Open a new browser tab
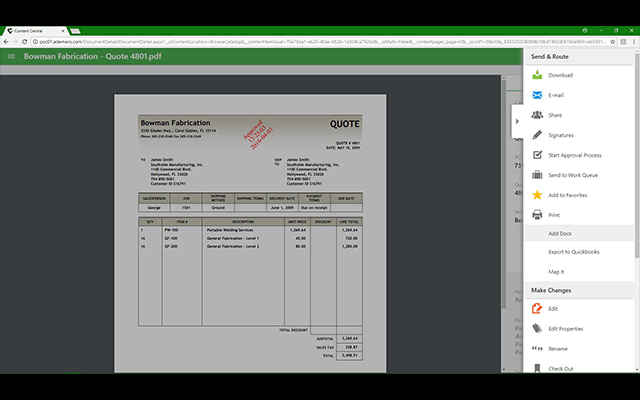This screenshot has height=400, width=640. point(75,31)
